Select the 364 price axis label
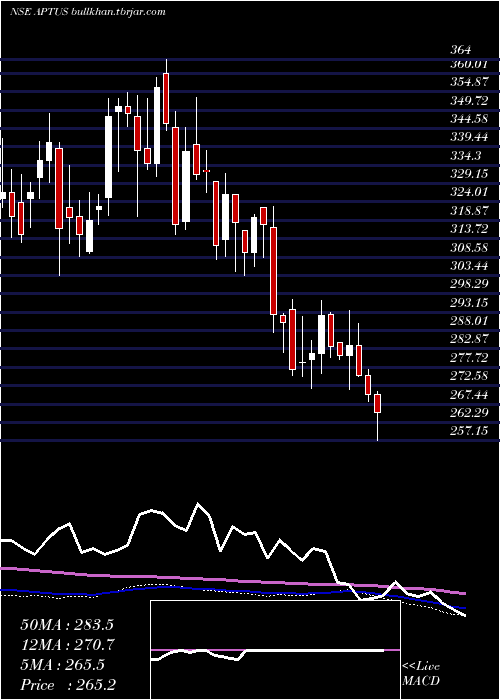500x700 pixels. click(461, 50)
